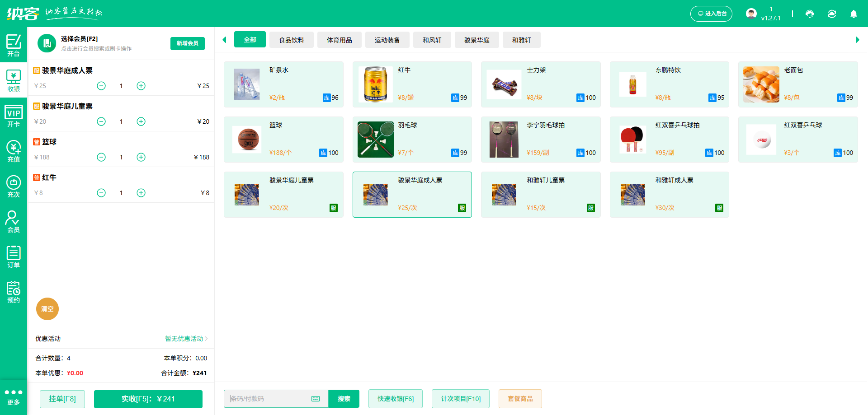Open the 充值 recharge sidebar icon
Viewport: 868px width, 415px height.
14,151
